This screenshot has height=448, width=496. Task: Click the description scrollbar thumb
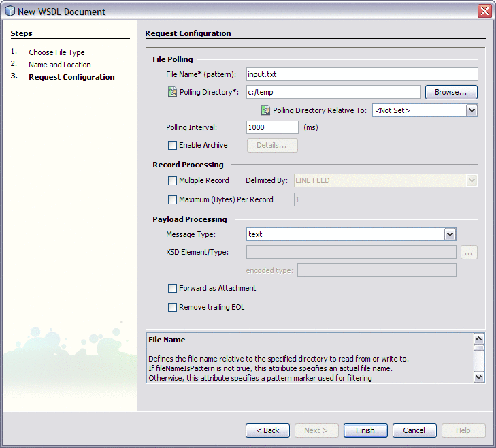point(479,348)
